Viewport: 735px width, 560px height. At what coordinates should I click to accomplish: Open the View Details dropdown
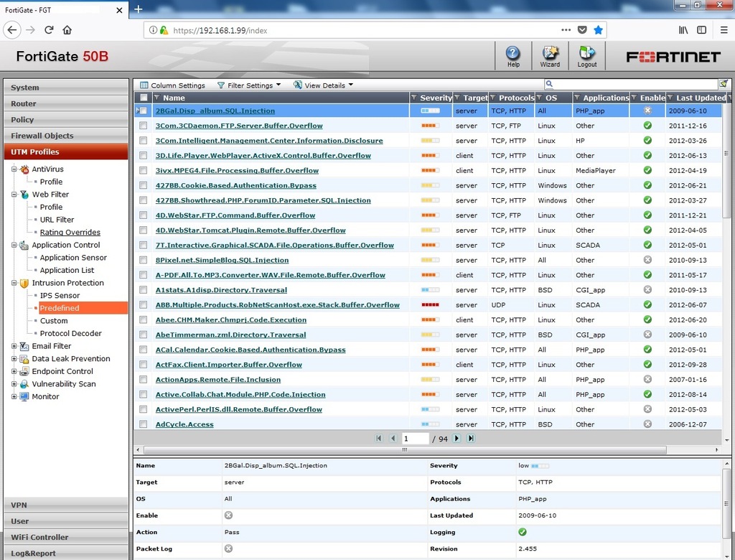(324, 85)
